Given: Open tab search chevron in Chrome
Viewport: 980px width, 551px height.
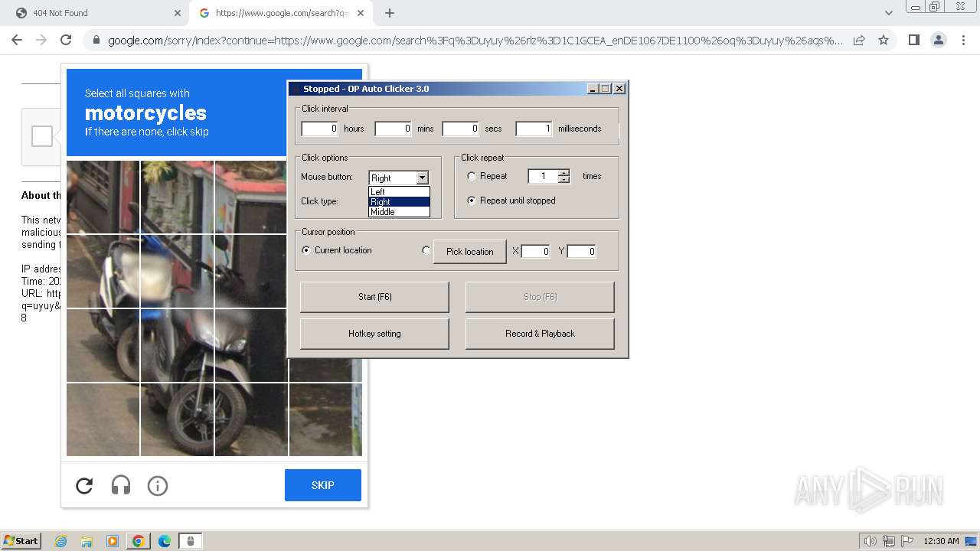Looking at the screenshot, I should click(x=888, y=13).
